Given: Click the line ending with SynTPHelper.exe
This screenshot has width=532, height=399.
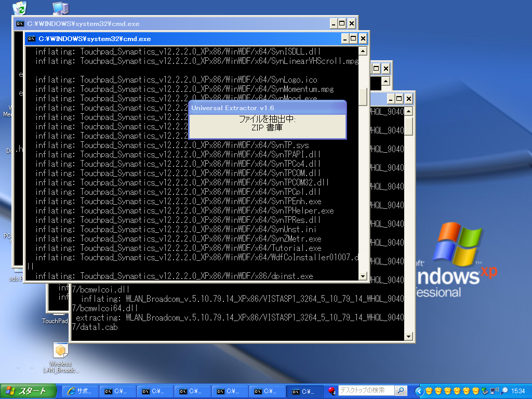Looking at the screenshot, I should click(x=184, y=211).
